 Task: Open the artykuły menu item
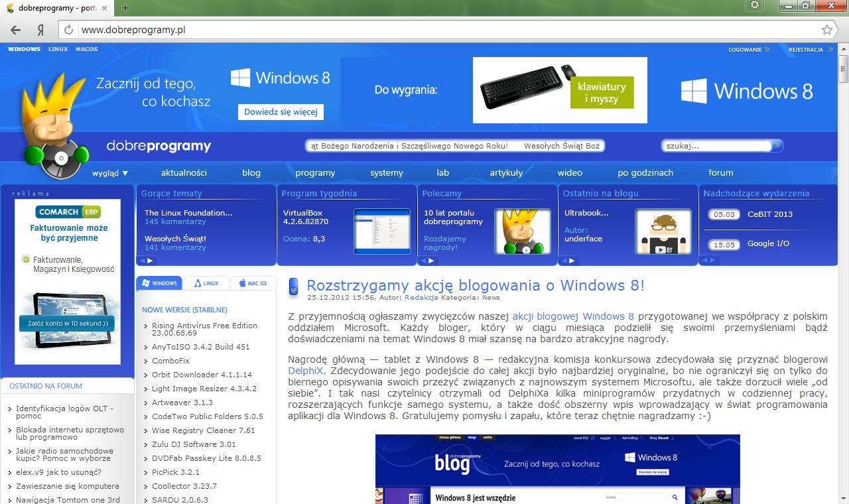coord(506,172)
